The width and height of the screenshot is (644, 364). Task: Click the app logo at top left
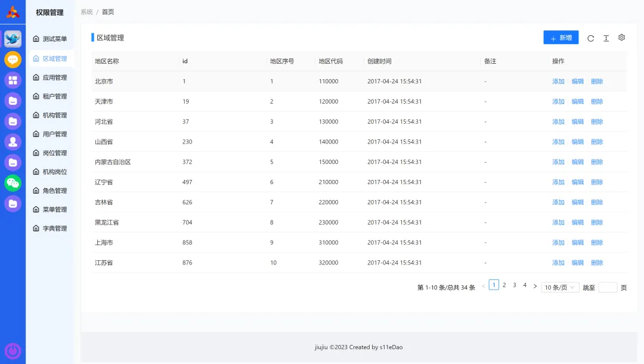click(x=13, y=13)
